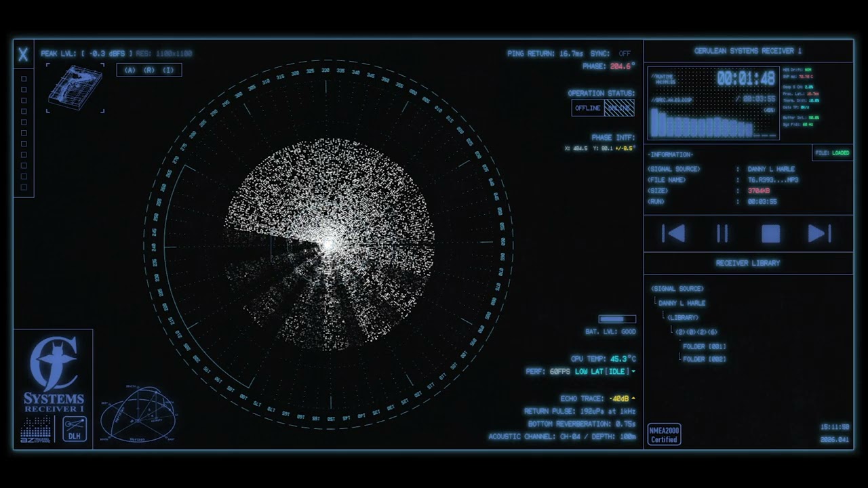Open the echo trace -40dB dropdown arrow
The height and width of the screenshot is (488, 868).
633,399
